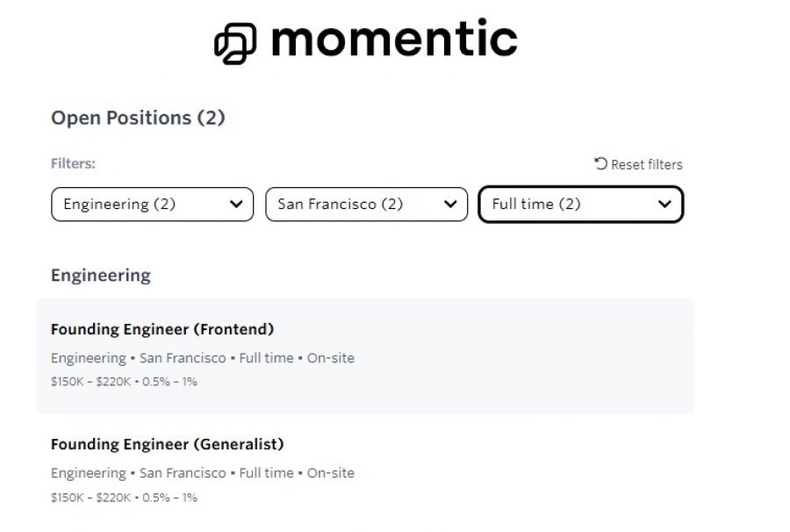The width and height of the screenshot is (790, 532).
Task: Click the Engineering section heading
Action: tap(101, 275)
